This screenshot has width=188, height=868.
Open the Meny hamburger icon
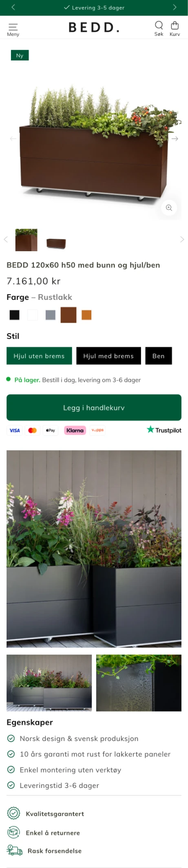(x=13, y=27)
